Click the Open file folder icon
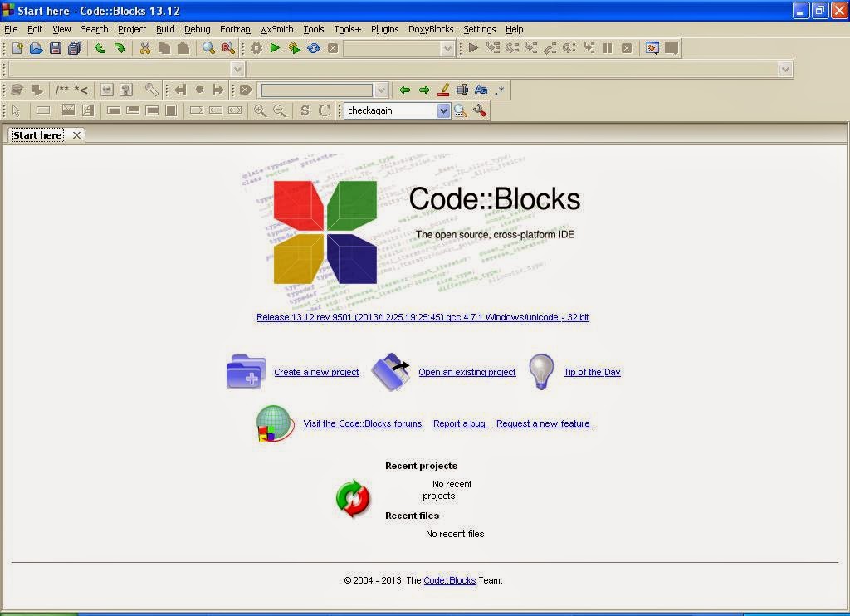 37,48
